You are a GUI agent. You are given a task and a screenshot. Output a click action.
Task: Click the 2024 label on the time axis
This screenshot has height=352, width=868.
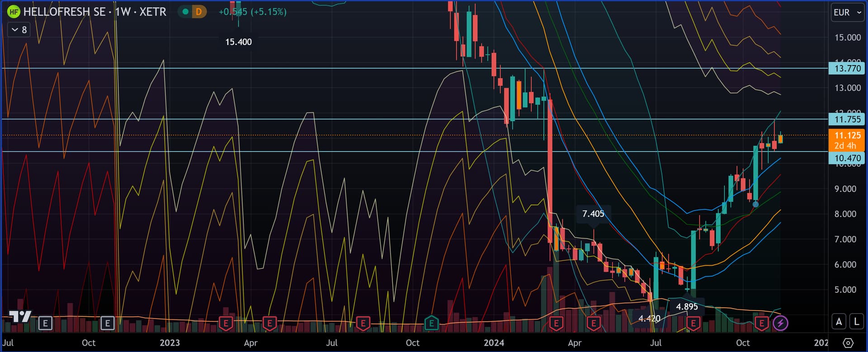494,343
